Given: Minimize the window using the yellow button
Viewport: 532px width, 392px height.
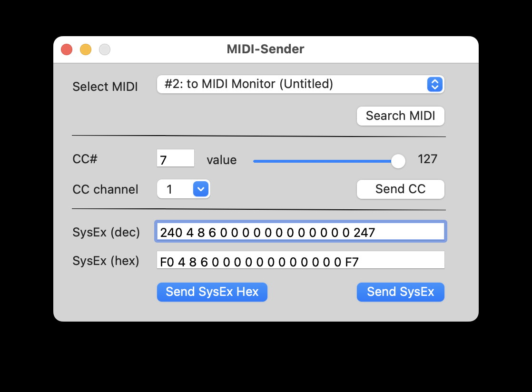Looking at the screenshot, I should [x=86, y=49].
